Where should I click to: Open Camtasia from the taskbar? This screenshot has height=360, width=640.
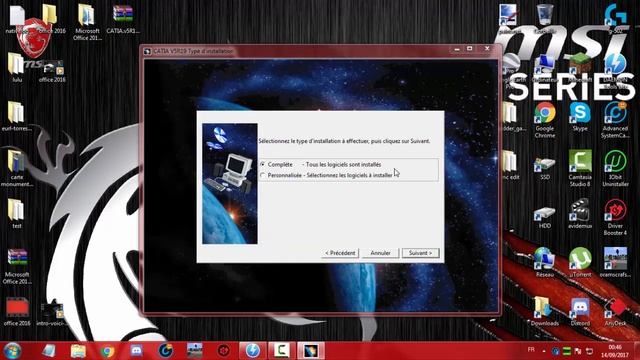coord(282,351)
